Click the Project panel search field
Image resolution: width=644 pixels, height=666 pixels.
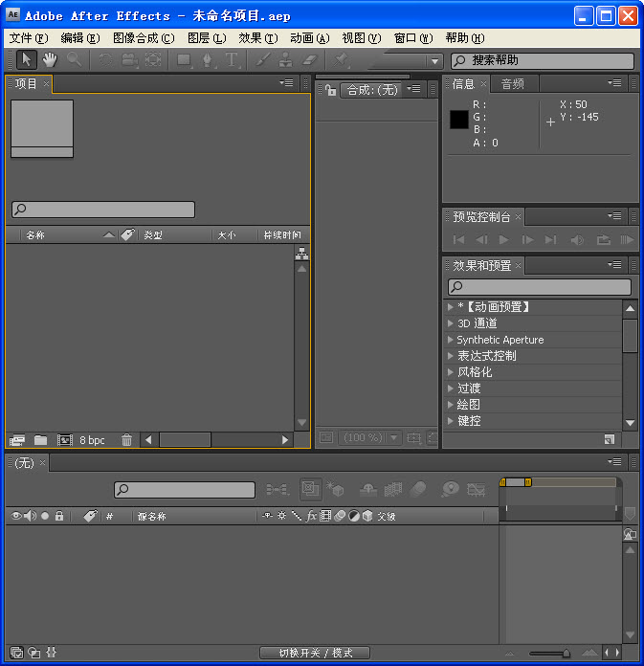click(103, 210)
